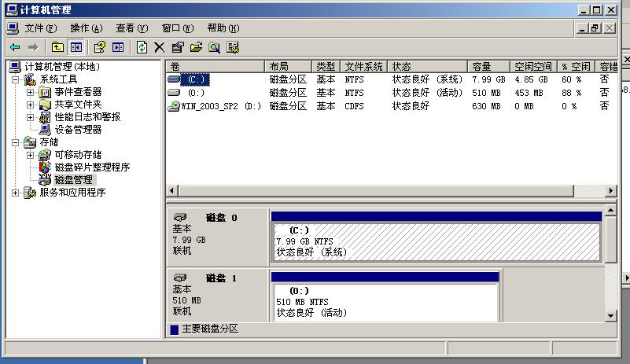630x364 pixels.
Task: Open the 文件(F) menu
Action: coord(41,28)
